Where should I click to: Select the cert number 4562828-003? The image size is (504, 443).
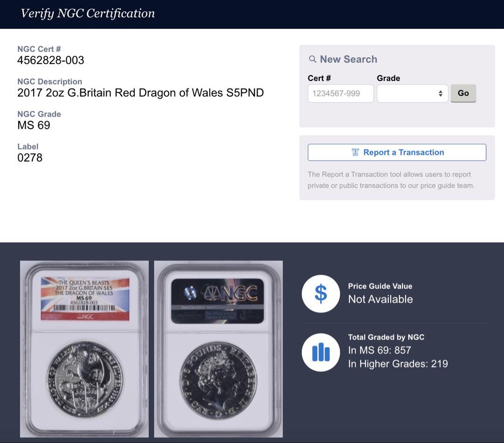tap(51, 60)
